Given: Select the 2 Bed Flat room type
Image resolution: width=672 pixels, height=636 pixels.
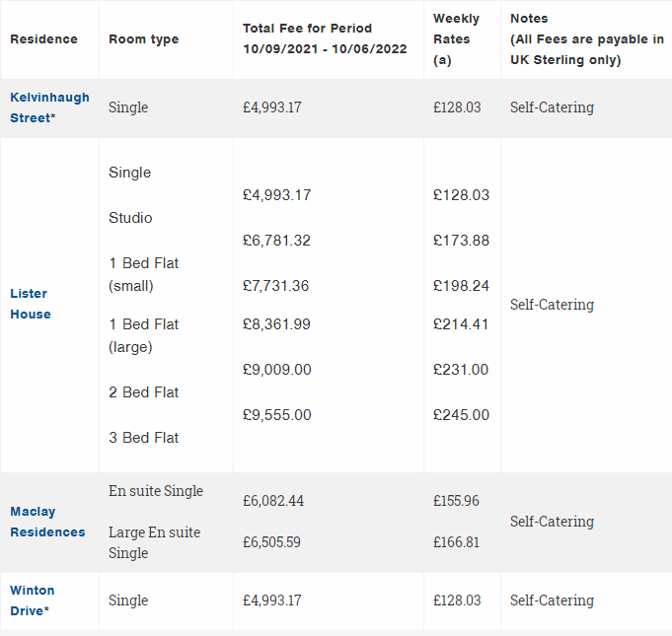Looking at the screenshot, I should coord(144,392).
